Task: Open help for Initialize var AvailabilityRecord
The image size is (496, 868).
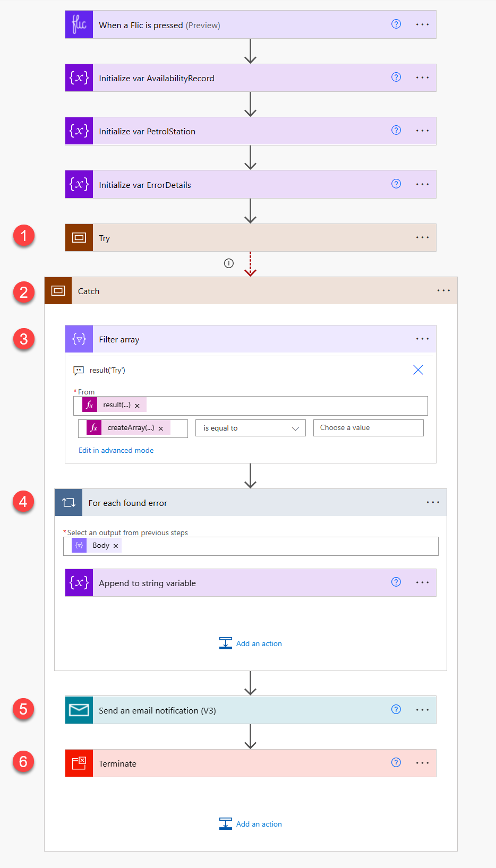Action: click(x=396, y=78)
